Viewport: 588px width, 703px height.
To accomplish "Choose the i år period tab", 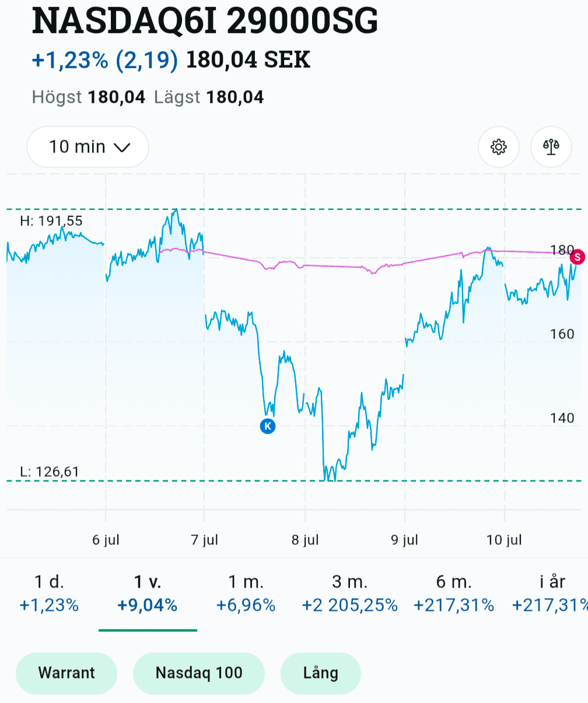I will [x=549, y=593].
